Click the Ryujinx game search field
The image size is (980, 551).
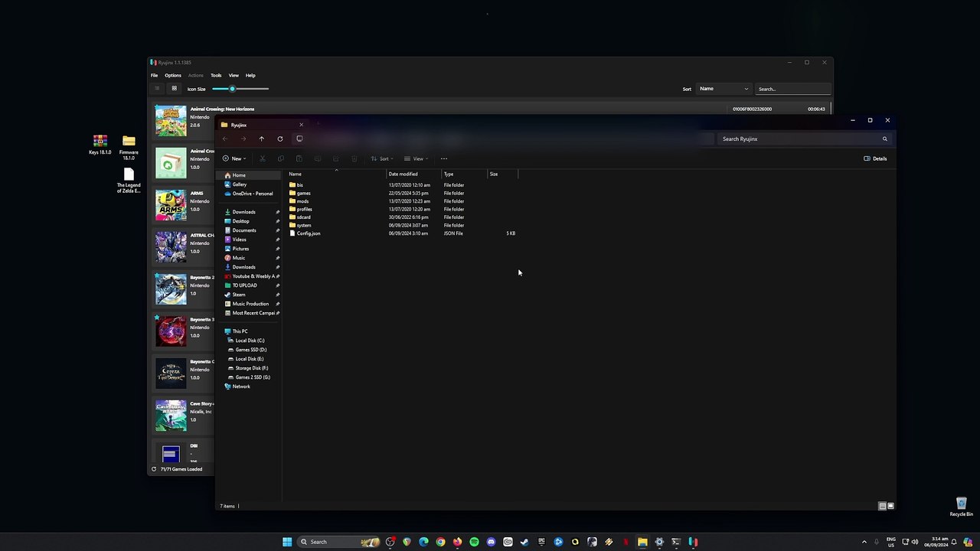tap(792, 89)
